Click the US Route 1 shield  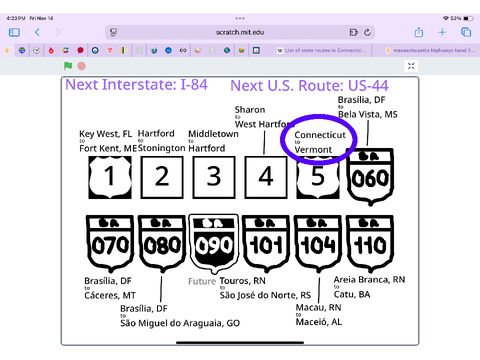110,177
